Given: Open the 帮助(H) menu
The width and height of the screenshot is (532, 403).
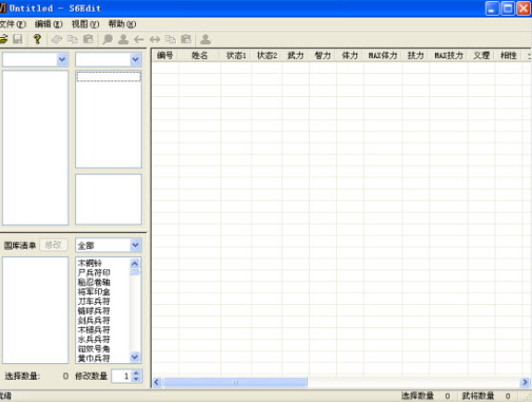Looking at the screenshot, I should coord(122,24).
